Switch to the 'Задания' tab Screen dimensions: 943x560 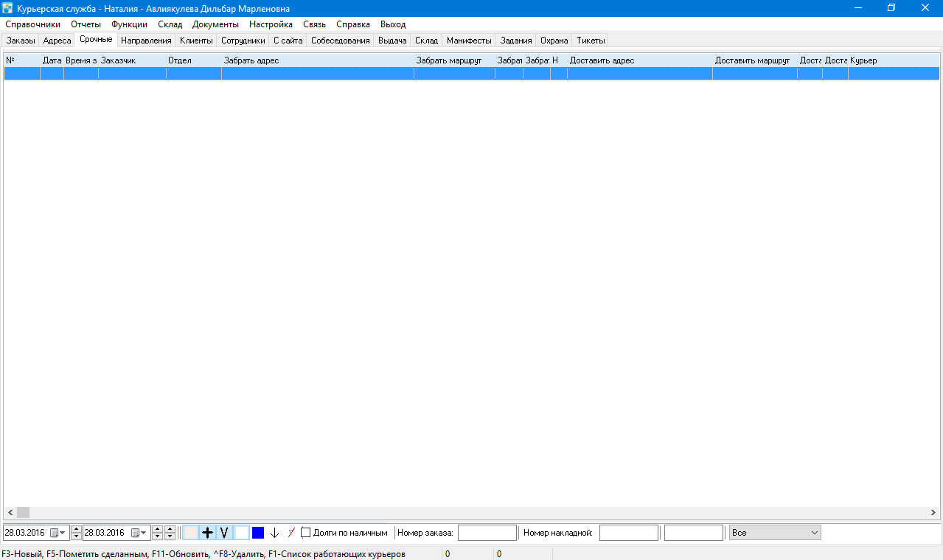516,41
